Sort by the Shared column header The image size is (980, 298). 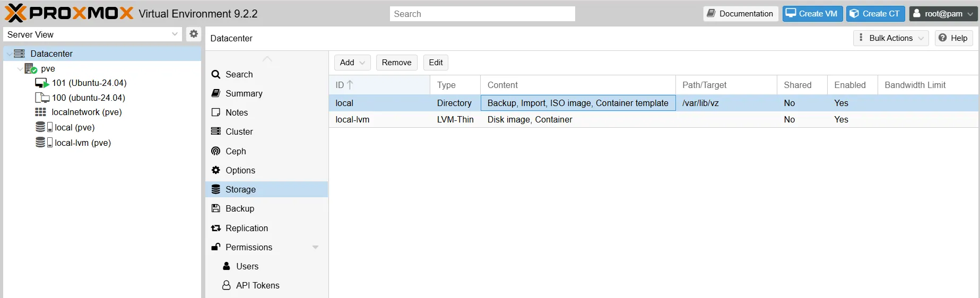click(802, 85)
